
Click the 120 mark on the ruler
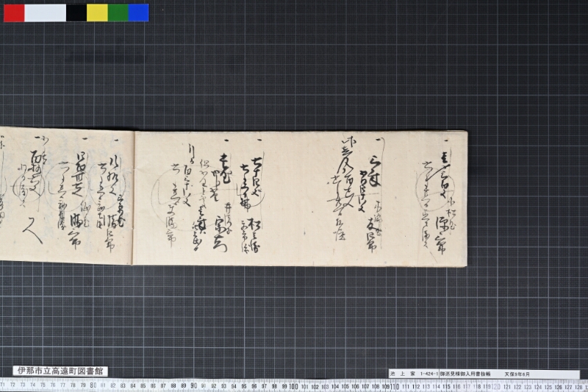pos(495,386)
